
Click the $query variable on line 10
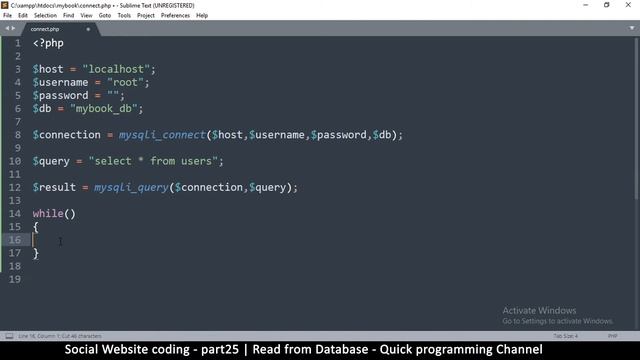point(51,161)
